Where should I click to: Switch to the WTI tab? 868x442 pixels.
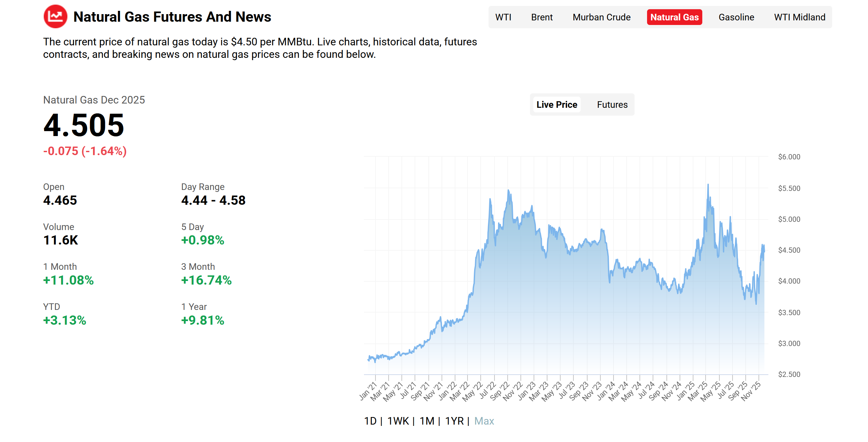[503, 17]
